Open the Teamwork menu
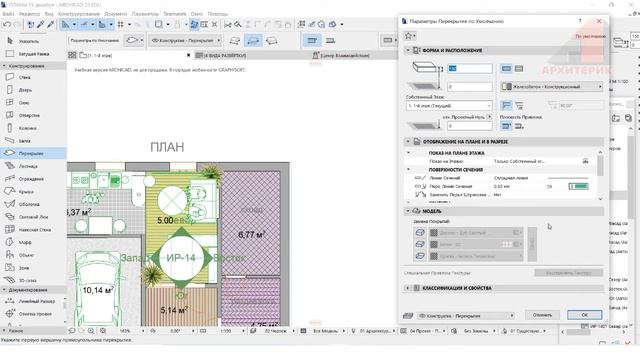Screen dimensions: 640x360 (x=174, y=14)
